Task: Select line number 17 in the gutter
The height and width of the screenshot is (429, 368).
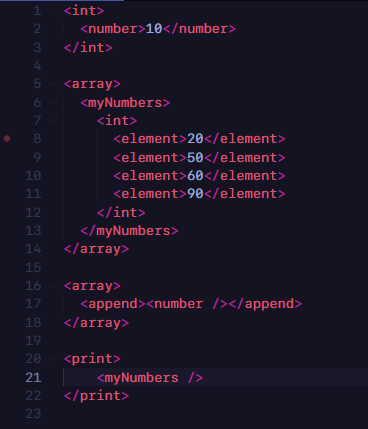Action: click(33, 304)
